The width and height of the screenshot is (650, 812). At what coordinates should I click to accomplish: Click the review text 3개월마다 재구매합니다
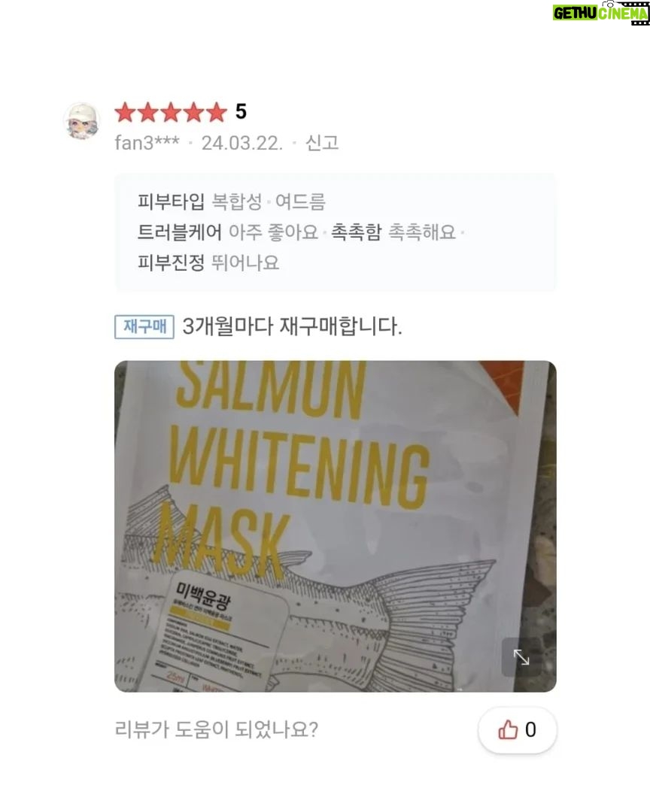[x=293, y=326]
